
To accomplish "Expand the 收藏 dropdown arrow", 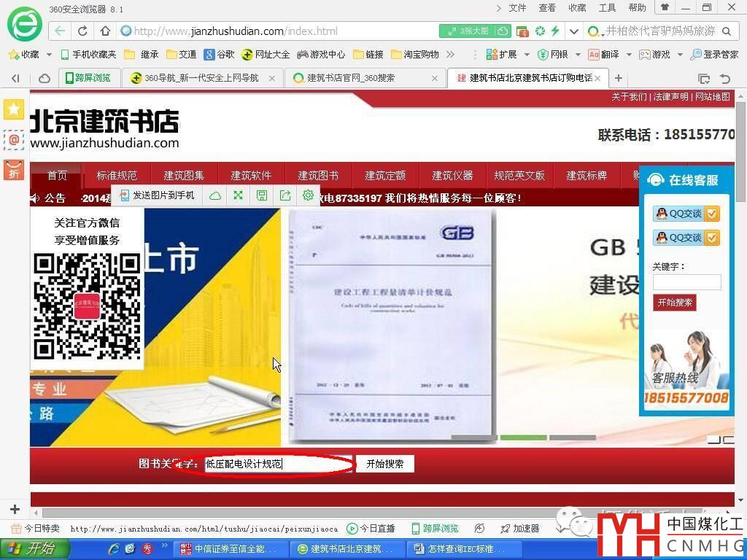I will coord(49,55).
